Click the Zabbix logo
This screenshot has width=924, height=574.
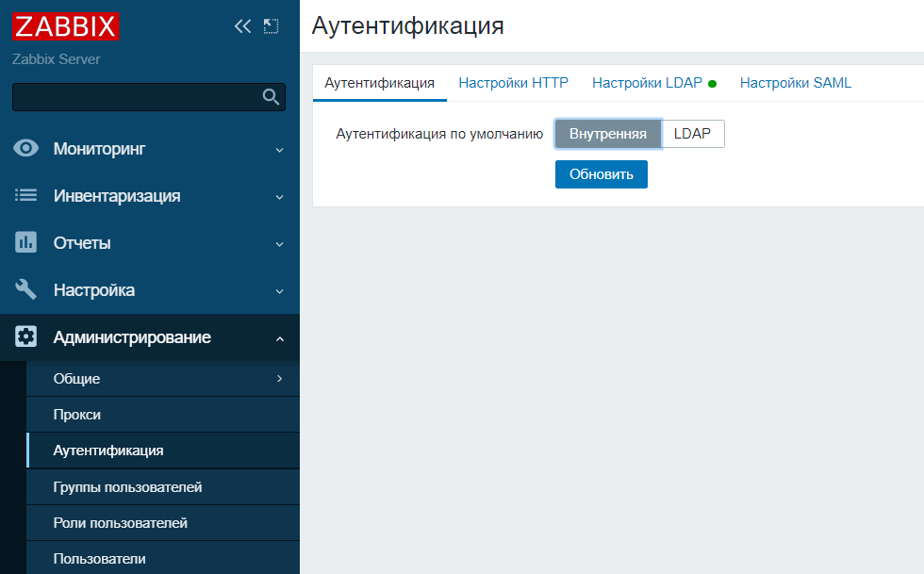pyautogui.click(x=65, y=26)
